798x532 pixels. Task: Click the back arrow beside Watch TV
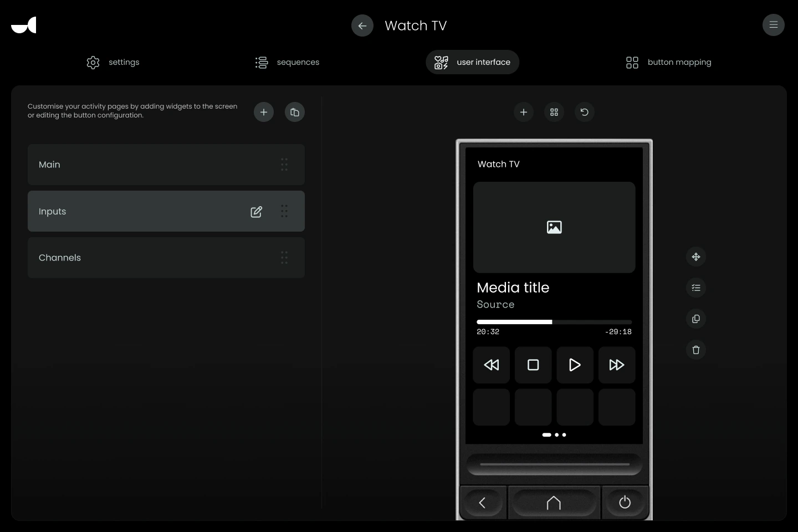(362, 25)
